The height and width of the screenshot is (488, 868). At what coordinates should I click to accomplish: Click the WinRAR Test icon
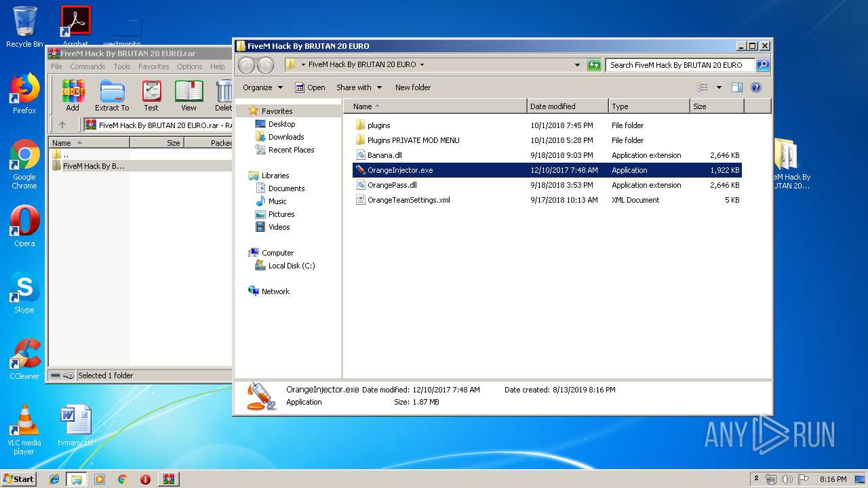pyautogui.click(x=151, y=96)
